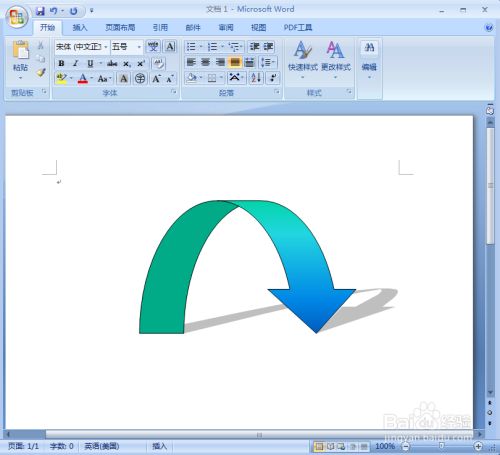The height and width of the screenshot is (455, 500).
Task: Switch to the 页面布局 tab
Action: click(120, 28)
